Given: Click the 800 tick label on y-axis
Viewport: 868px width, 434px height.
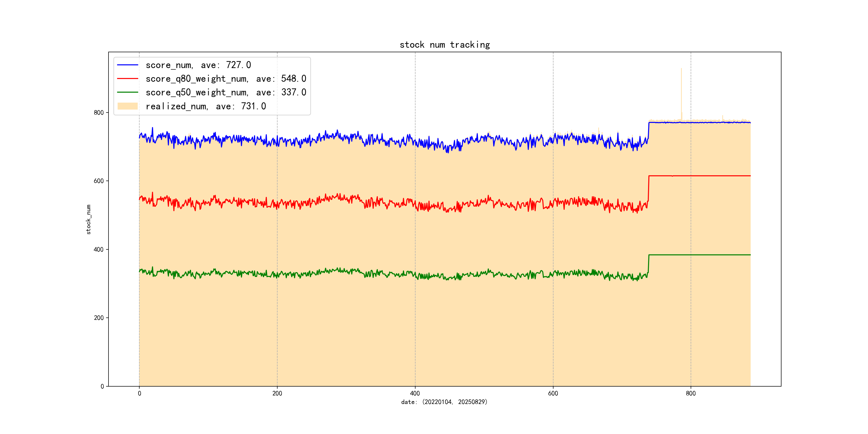Looking at the screenshot, I should click(x=99, y=113).
